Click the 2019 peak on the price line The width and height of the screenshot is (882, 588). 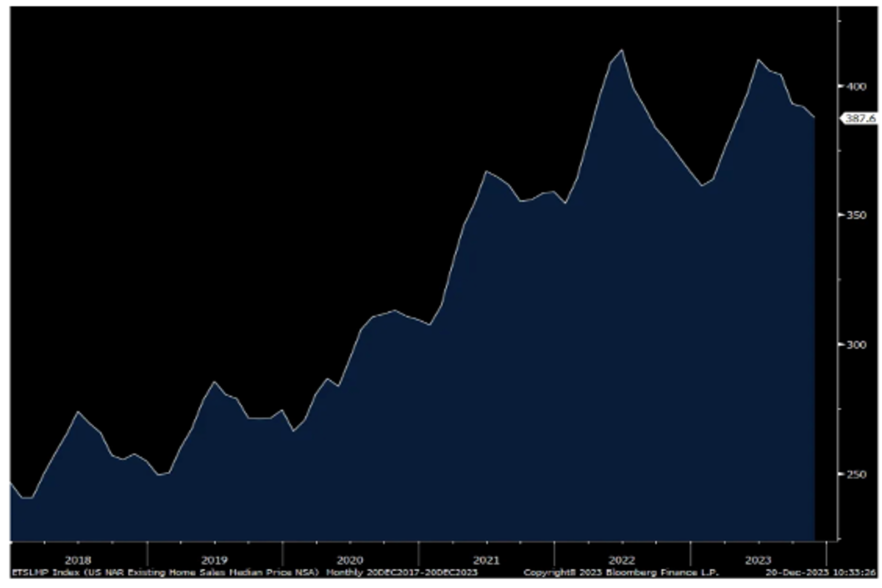pos(214,381)
